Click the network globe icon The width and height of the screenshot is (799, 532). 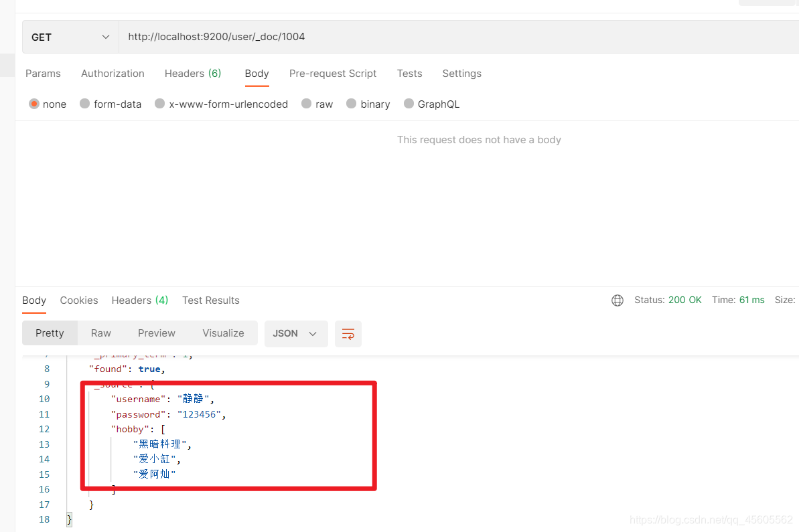[617, 300]
